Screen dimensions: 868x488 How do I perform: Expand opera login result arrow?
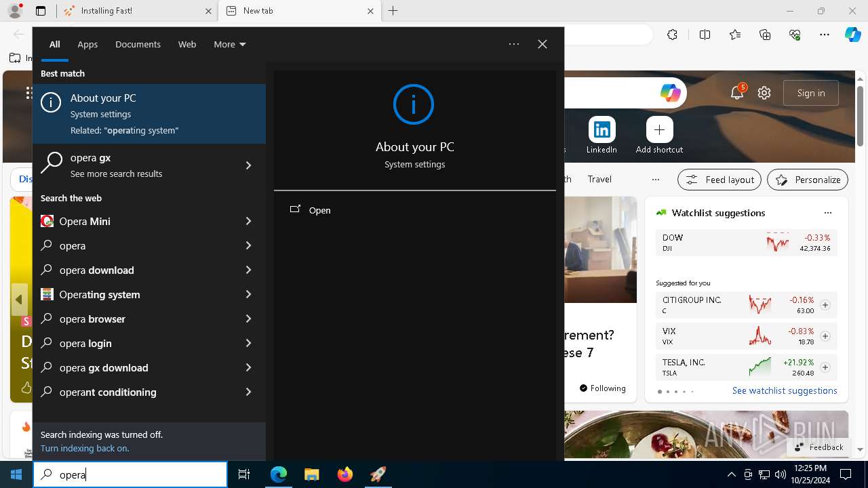(248, 343)
